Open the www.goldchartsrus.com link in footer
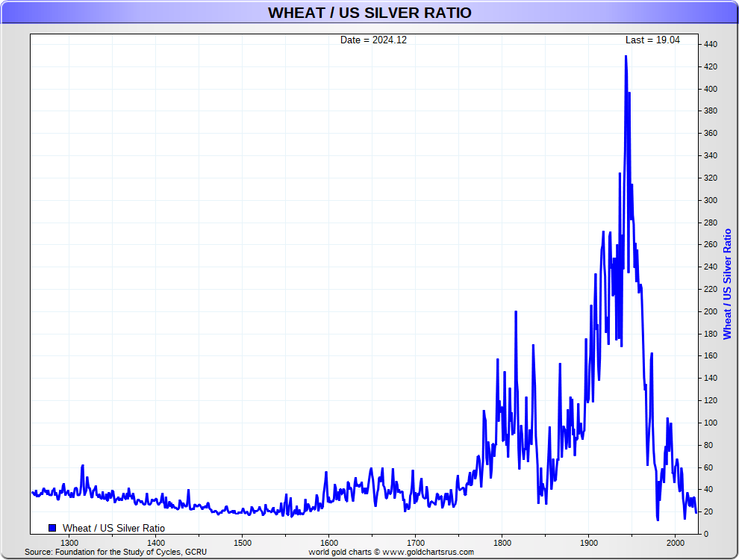 pos(428,552)
